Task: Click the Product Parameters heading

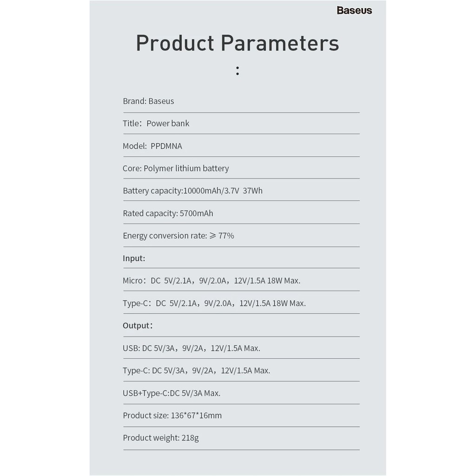Action: click(x=237, y=43)
